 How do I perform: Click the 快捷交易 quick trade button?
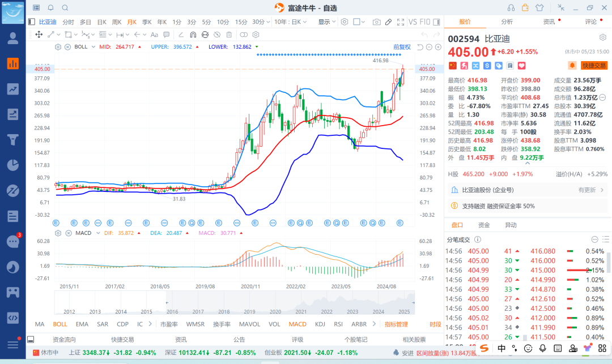coord(594,66)
